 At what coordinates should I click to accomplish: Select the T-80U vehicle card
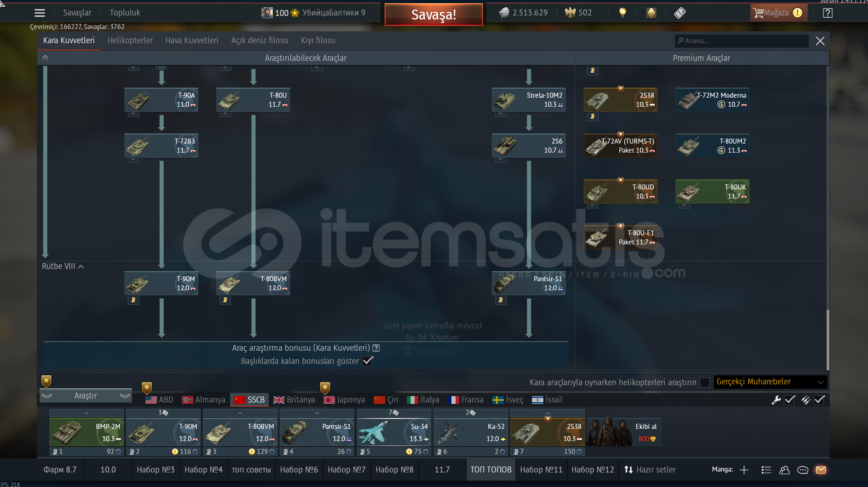coord(253,99)
